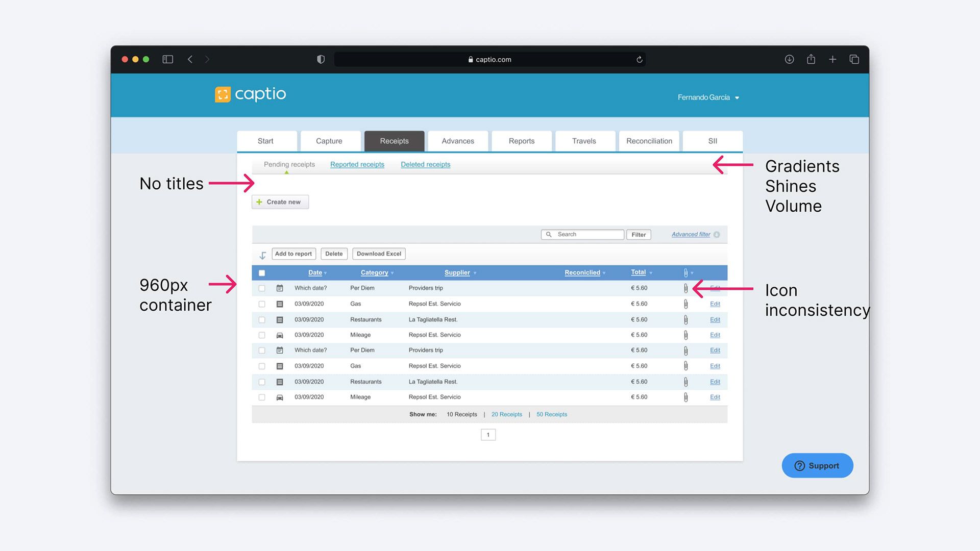Switch to the Reconciliation tab
980x551 pixels.
649,141
